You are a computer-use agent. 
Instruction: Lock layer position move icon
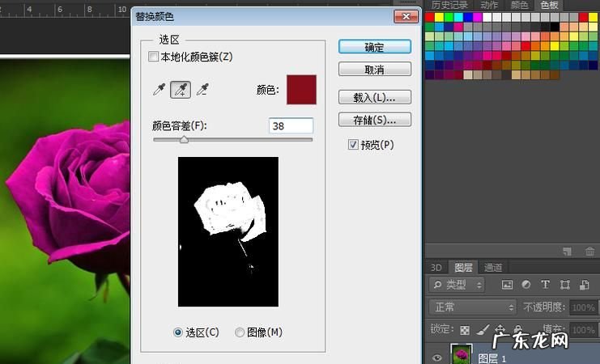point(500,329)
